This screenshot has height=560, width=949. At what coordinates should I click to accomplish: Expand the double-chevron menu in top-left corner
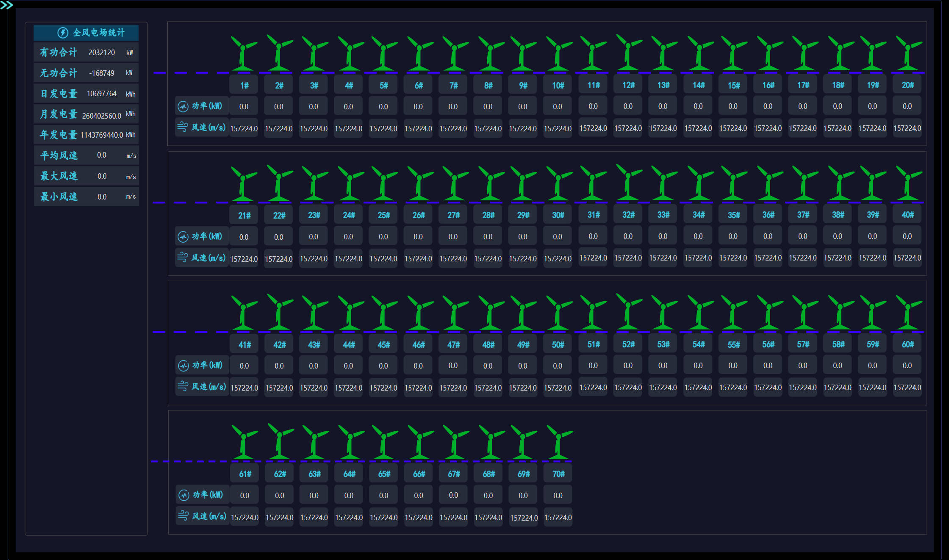tap(7, 5)
